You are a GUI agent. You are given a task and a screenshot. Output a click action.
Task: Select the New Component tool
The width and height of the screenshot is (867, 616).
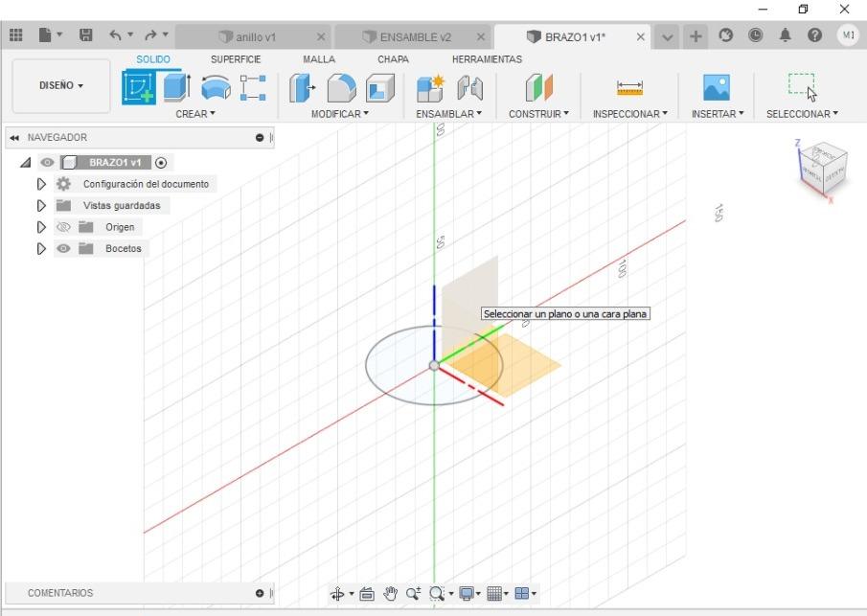431,88
